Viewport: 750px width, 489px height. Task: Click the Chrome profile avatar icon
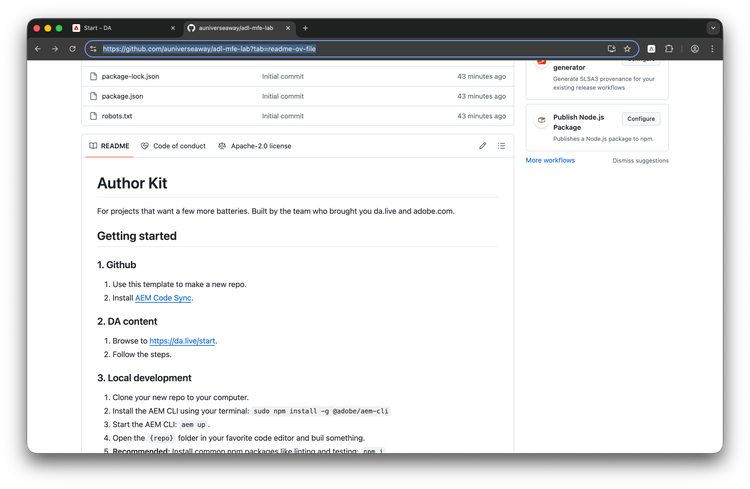694,48
